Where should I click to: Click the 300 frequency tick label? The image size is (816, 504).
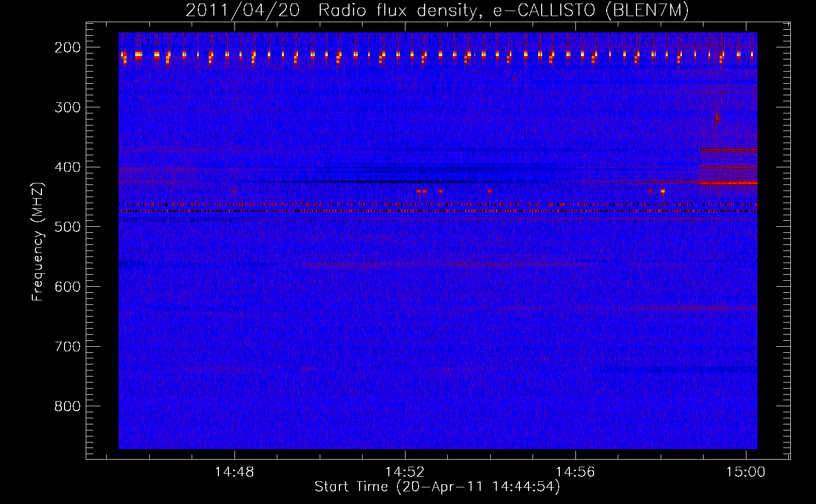click(68, 107)
